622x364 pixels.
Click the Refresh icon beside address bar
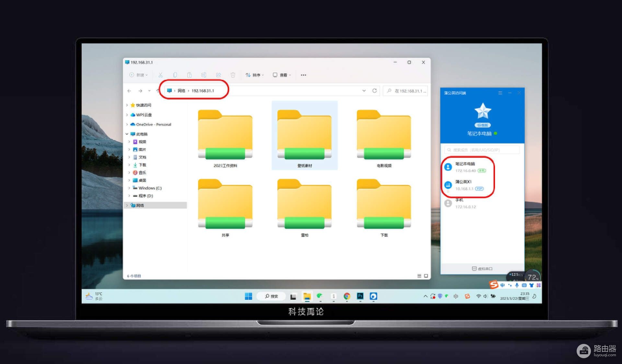point(374,91)
